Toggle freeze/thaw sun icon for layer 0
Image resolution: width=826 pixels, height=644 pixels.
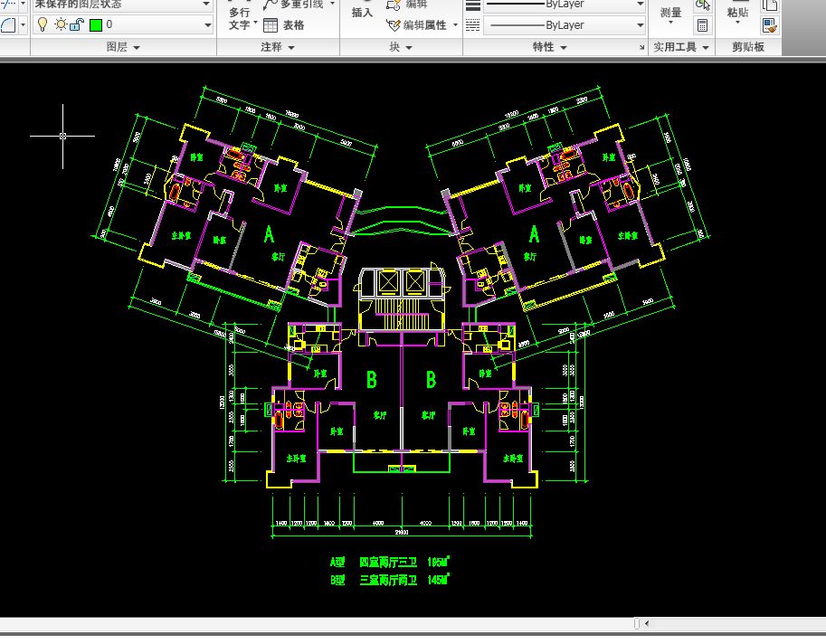pyautogui.click(x=60, y=24)
